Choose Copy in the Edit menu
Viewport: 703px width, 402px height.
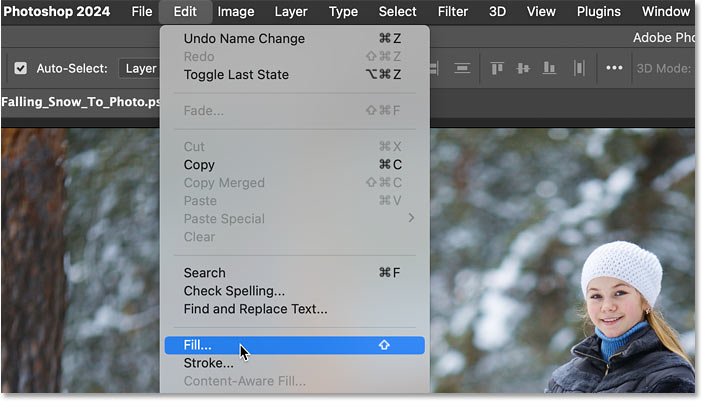coord(199,165)
